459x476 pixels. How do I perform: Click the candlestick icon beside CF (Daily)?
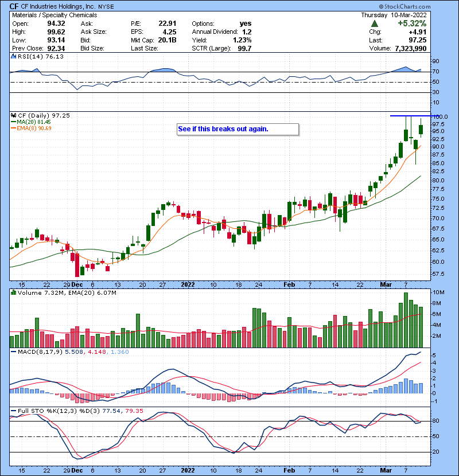(x=13, y=115)
